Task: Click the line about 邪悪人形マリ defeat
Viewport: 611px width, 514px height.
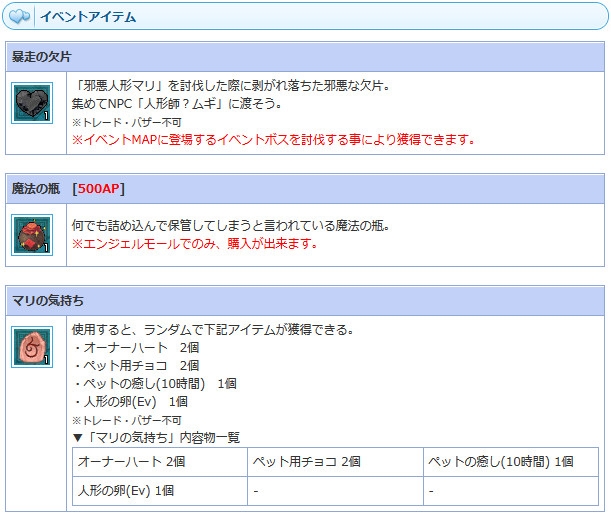Action: [231, 85]
